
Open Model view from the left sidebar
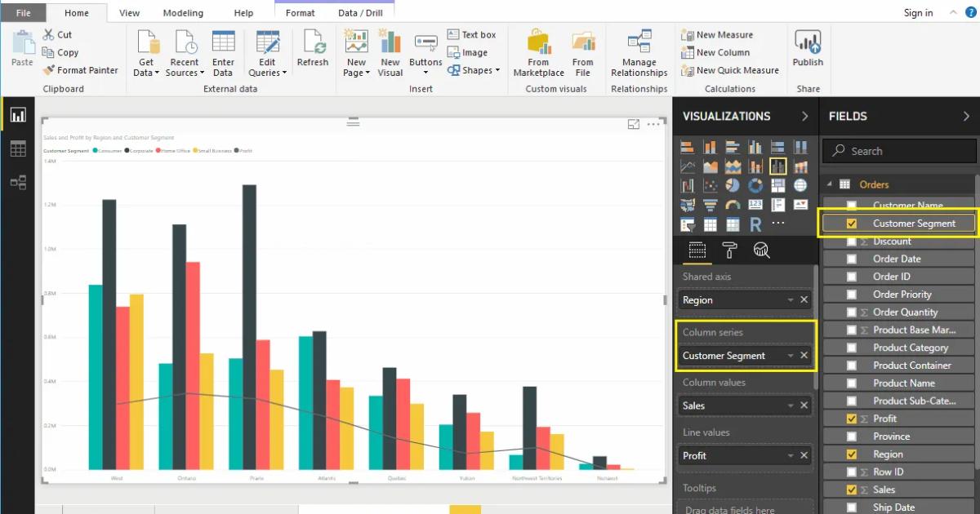point(18,182)
